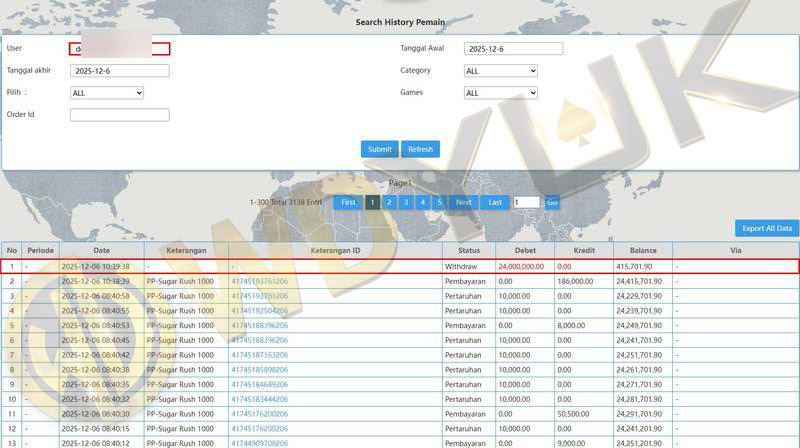Switch to page 3 in pagination
Screen dimensions: 800x448
click(x=405, y=202)
